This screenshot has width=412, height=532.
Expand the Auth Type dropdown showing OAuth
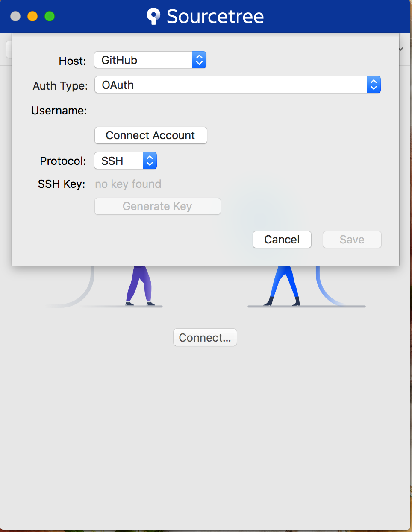click(x=238, y=85)
